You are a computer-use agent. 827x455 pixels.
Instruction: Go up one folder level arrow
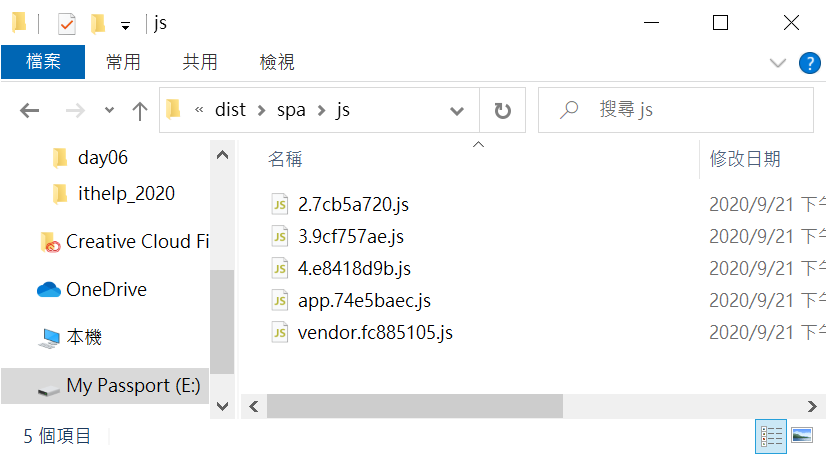point(140,111)
